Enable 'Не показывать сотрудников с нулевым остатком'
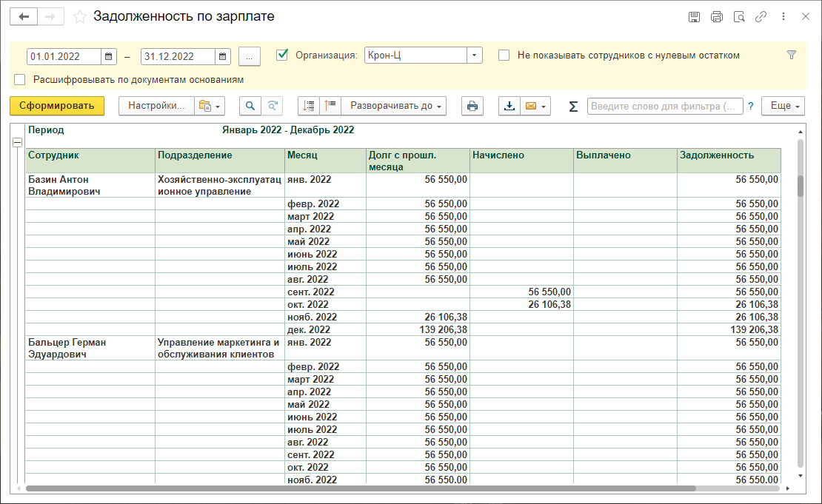Viewport: 822px width, 504px height. [504, 55]
